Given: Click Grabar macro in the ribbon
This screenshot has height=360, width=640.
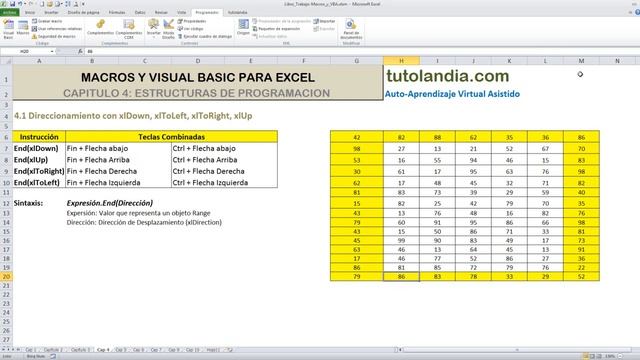Looking at the screenshot, I should pyautogui.click(x=47, y=21).
